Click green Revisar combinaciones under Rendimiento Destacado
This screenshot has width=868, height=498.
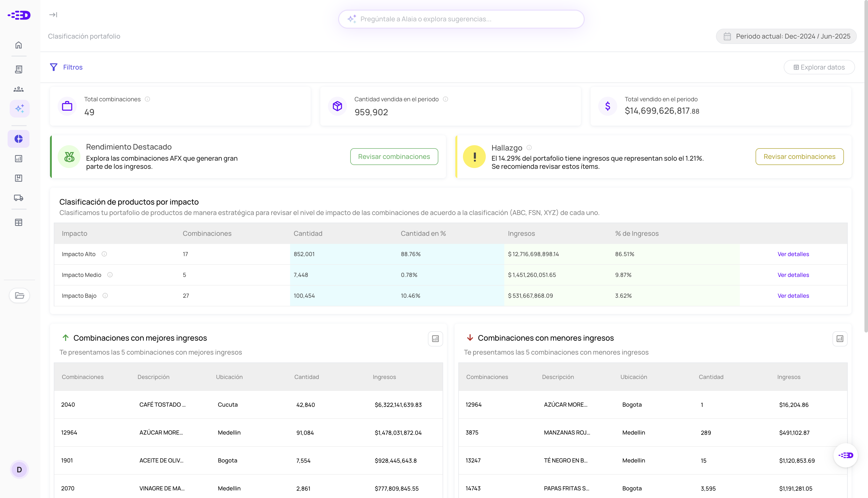394,156
